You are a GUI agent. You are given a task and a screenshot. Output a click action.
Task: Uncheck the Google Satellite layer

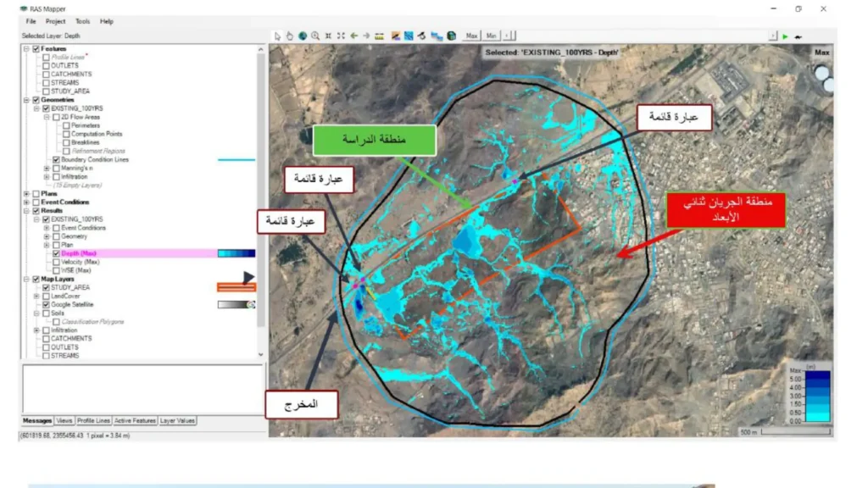[x=46, y=304]
